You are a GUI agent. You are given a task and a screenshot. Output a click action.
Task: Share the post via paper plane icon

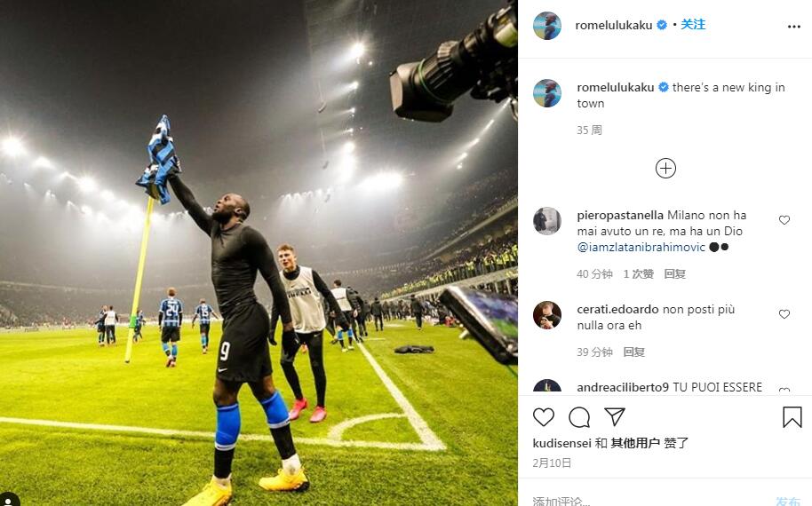point(615,416)
